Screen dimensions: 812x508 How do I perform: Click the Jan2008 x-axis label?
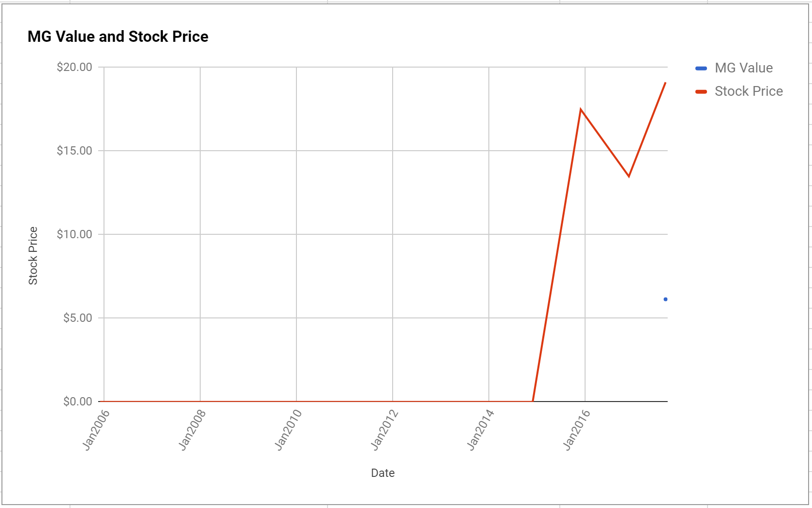(192, 430)
